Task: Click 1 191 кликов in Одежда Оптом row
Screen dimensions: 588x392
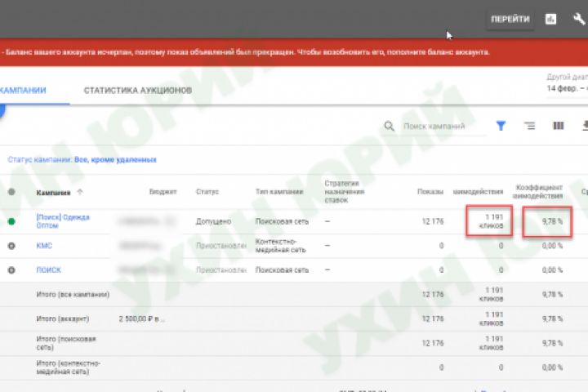Action: pyautogui.click(x=491, y=221)
